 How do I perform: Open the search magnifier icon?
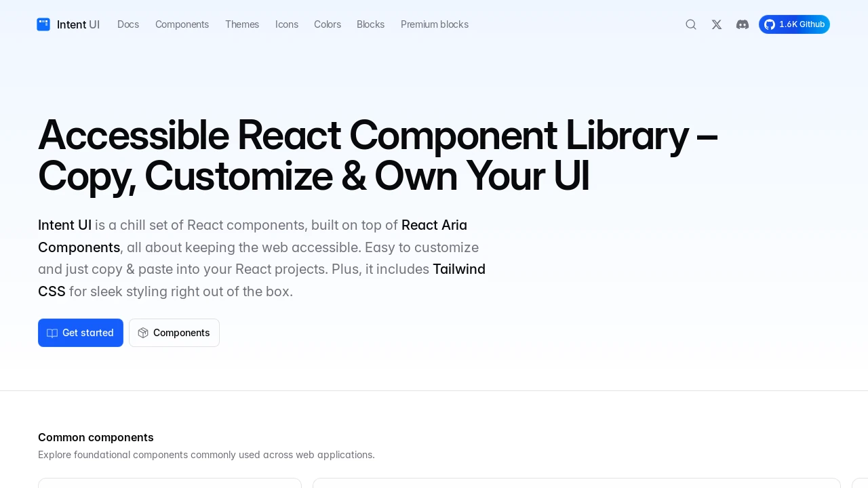tap(691, 24)
